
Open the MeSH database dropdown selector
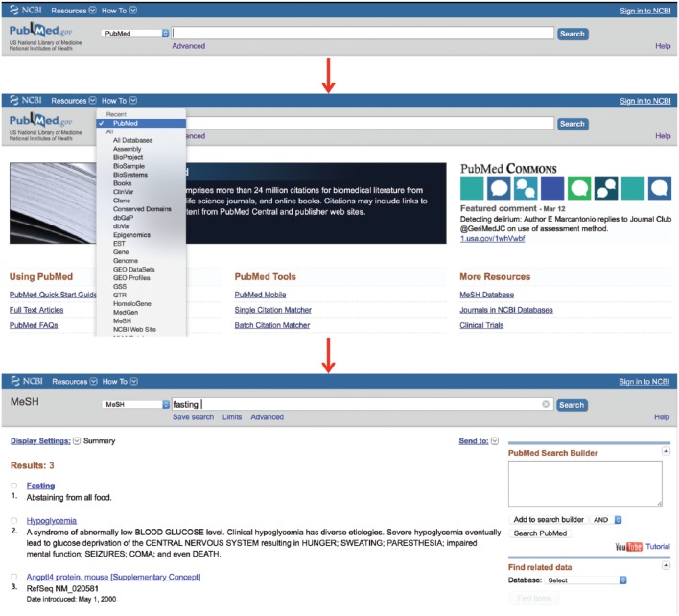(136, 404)
